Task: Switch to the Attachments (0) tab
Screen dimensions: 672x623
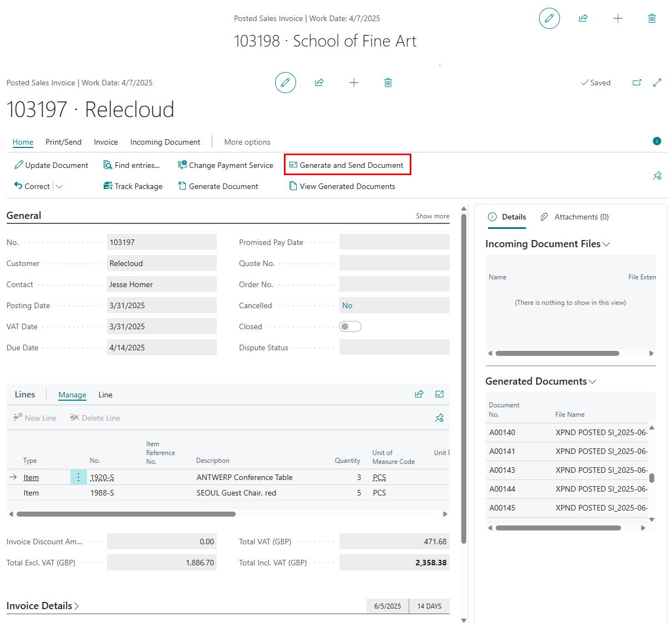Action: pyautogui.click(x=575, y=217)
